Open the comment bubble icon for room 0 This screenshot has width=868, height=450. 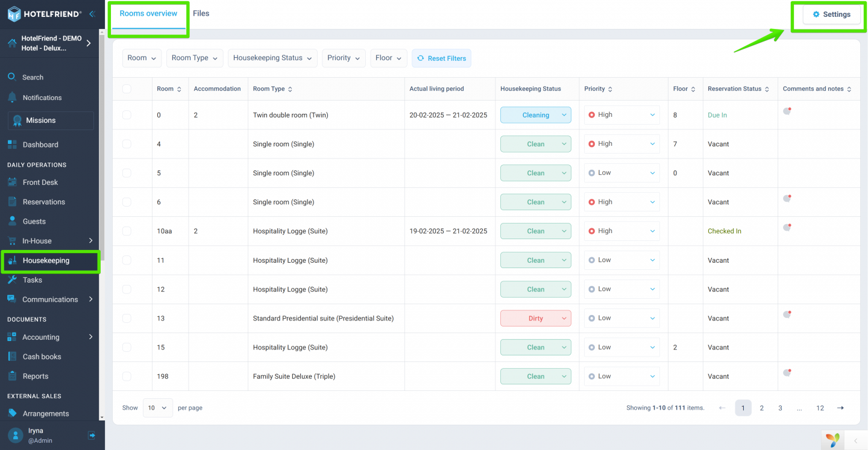[x=787, y=111]
